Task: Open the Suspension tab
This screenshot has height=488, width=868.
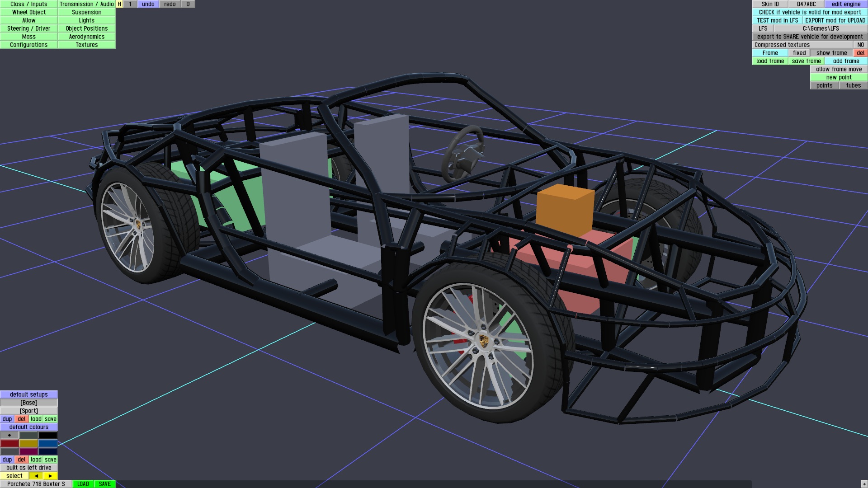Action: (86, 12)
